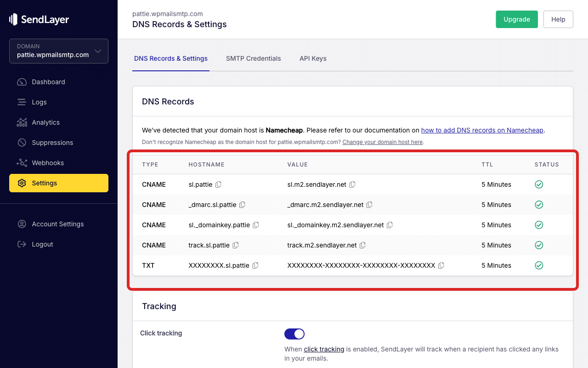588x368 pixels.
Task: Switch to DNS Records & Settings tab
Action: click(171, 58)
